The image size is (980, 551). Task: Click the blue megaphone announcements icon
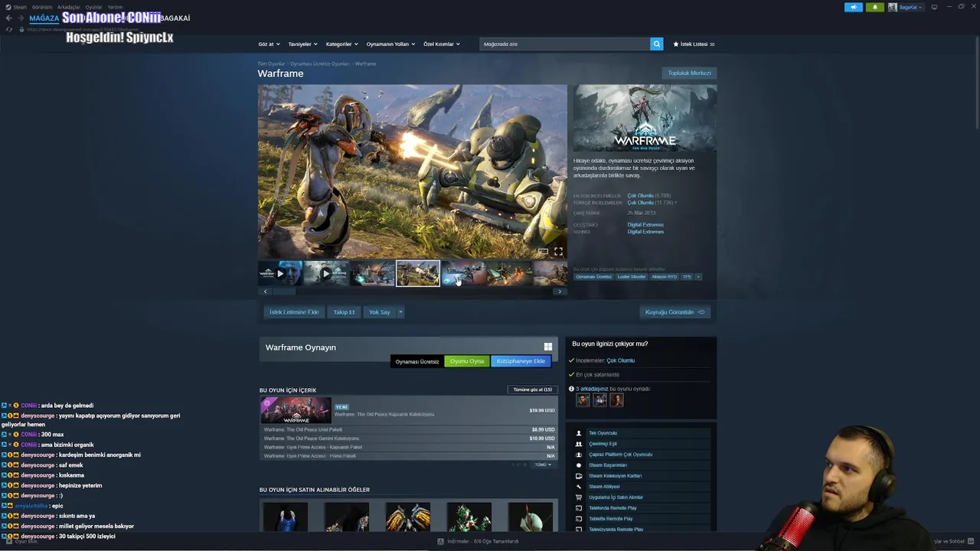pyautogui.click(x=854, y=7)
